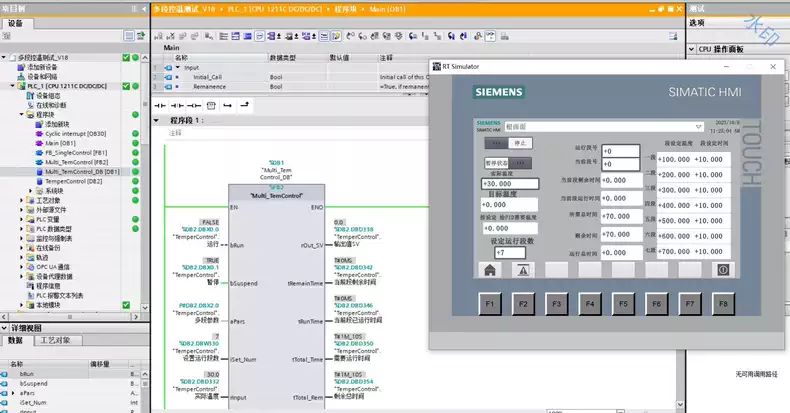Open the HMI alarm warning screen icon

(x=523, y=270)
